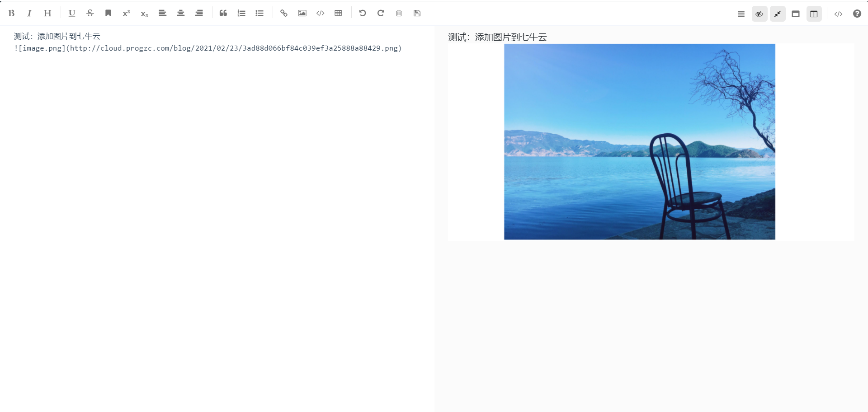Screen dimensions: 868x412
Task: Center align the text
Action: tap(181, 13)
